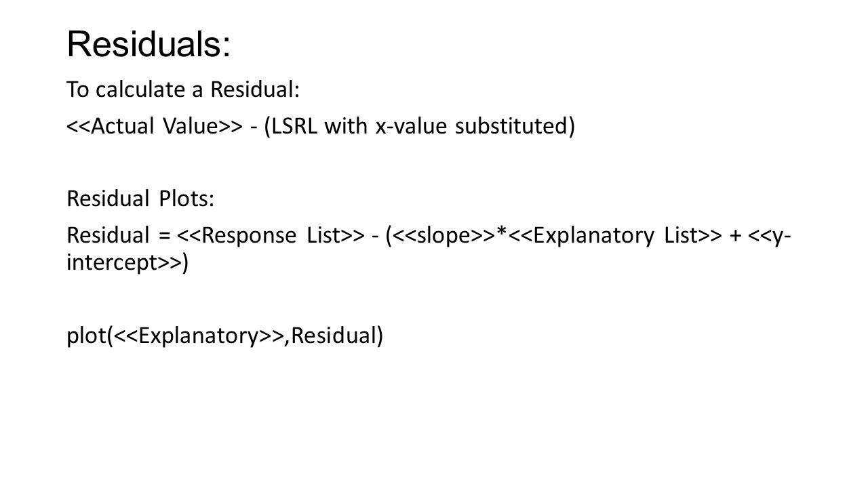Click the 'plot(' function text
868x488 pixels.
click(89, 335)
